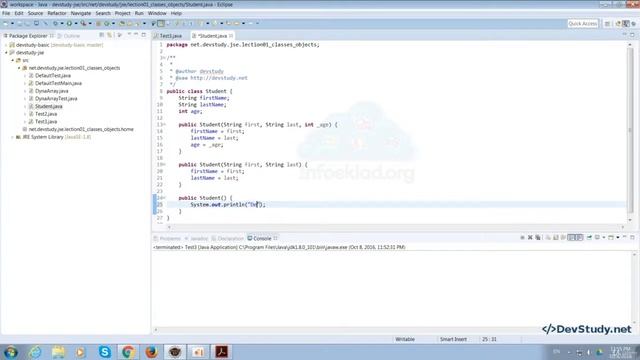
Task: Click Collapse All icon in Package Explorer
Action: (x=101, y=36)
